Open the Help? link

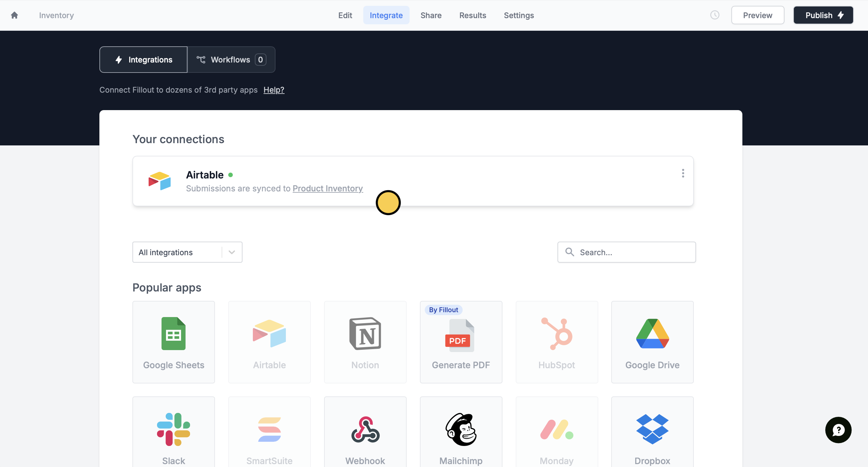pos(274,90)
